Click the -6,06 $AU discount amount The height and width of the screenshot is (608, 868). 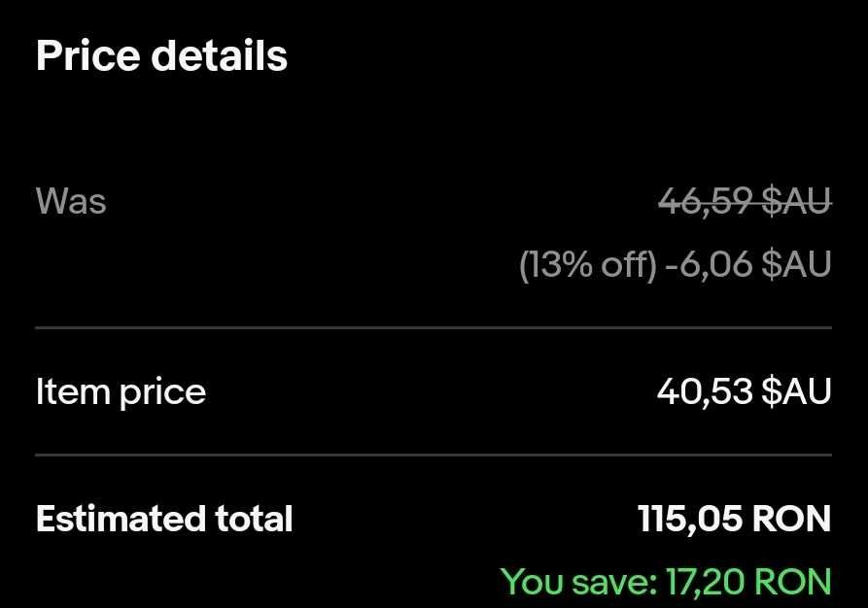click(748, 264)
